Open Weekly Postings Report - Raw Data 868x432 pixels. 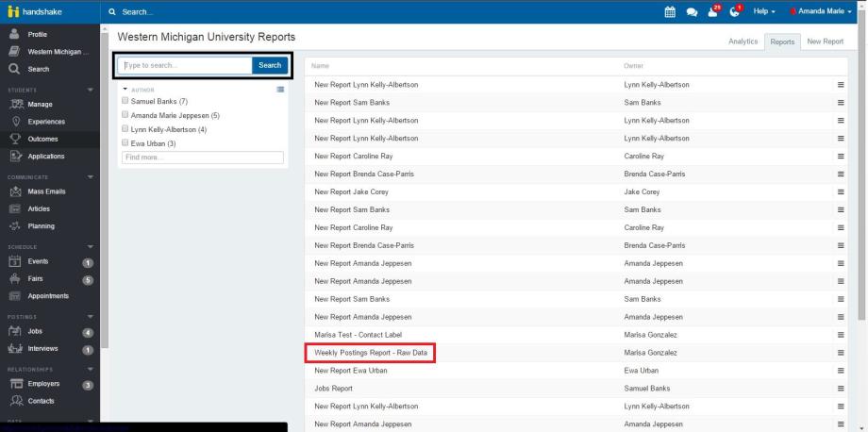click(371, 353)
